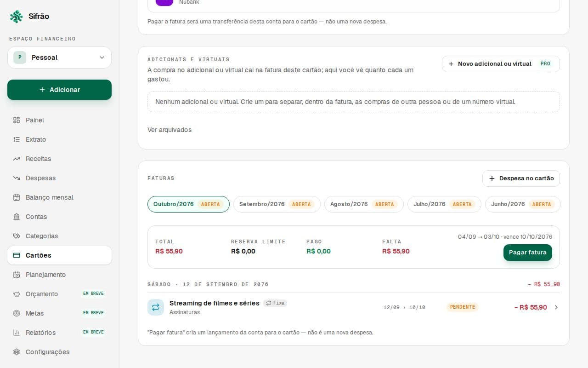Screen dimensions: 588x368
Task: Click the Receitas upward trend icon
Action: click(17, 159)
